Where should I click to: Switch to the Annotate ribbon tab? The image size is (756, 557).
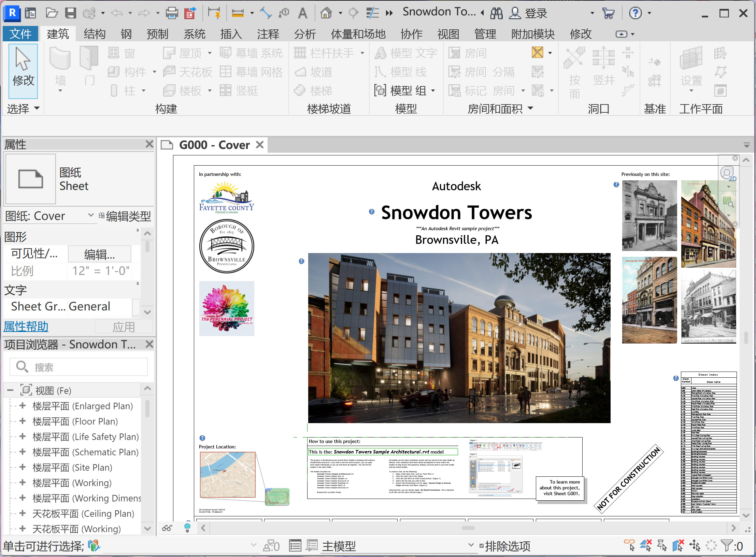click(x=268, y=34)
